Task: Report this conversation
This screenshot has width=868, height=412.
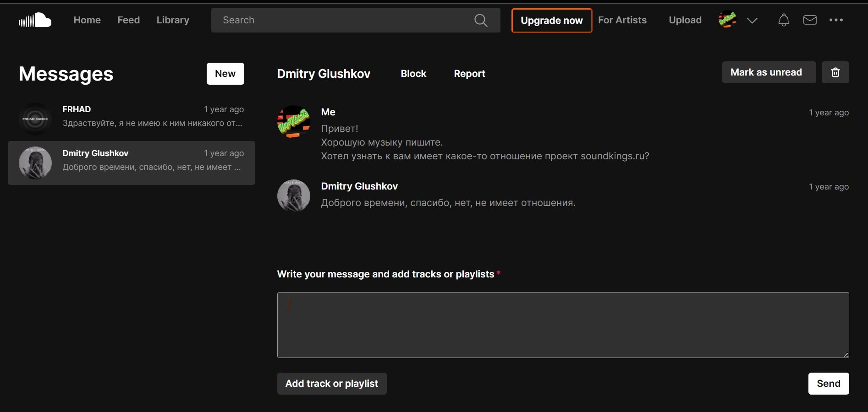Action: (x=469, y=74)
